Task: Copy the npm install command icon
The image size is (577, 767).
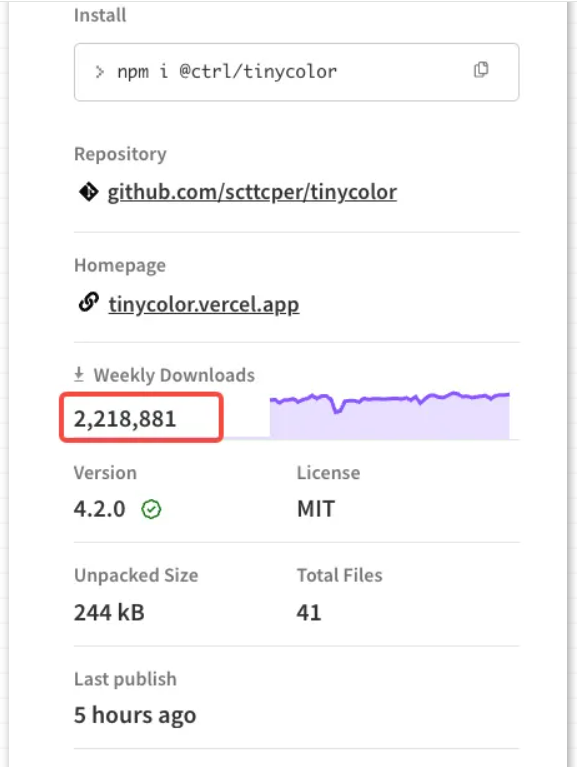Action: (x=481, y=70)
